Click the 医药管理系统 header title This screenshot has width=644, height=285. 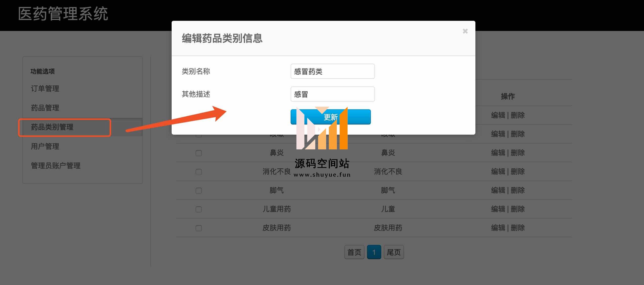(63, 14)
